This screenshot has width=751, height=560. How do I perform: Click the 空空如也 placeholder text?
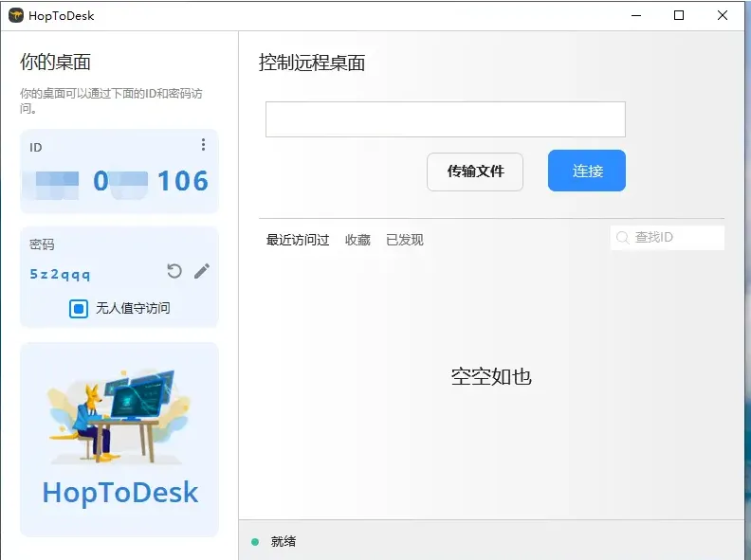click(491, 377)
